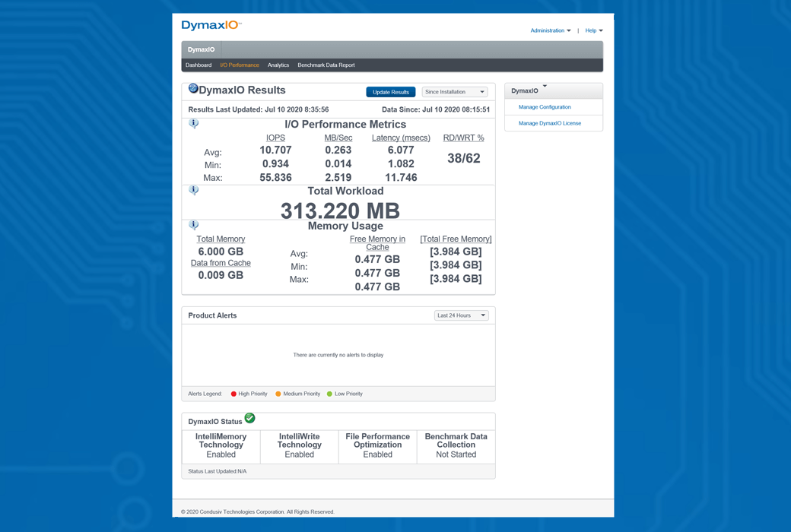Click the globe icon beside DymaxIO Results
The width and height of the screenshot is (791, 532).
(x=193, y=89)
